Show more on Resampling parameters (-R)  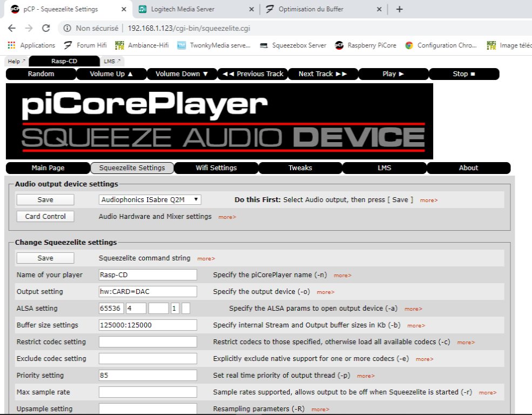(x=320, y=410)
